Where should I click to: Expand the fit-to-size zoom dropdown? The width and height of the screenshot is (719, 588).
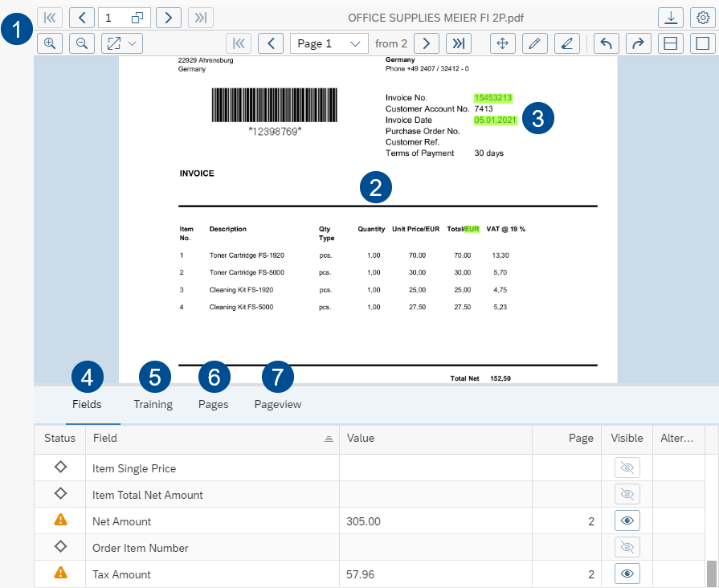[x=122, y=43]
